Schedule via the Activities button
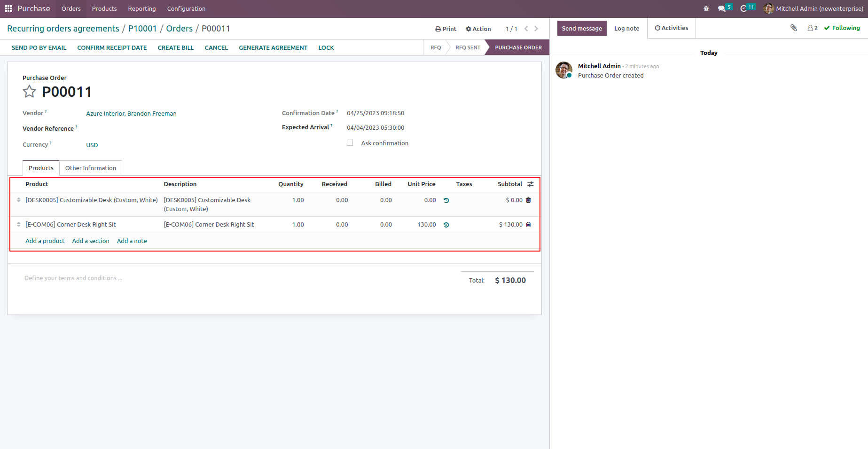This screenshot has height=449, width=868. tap(672, 28)
